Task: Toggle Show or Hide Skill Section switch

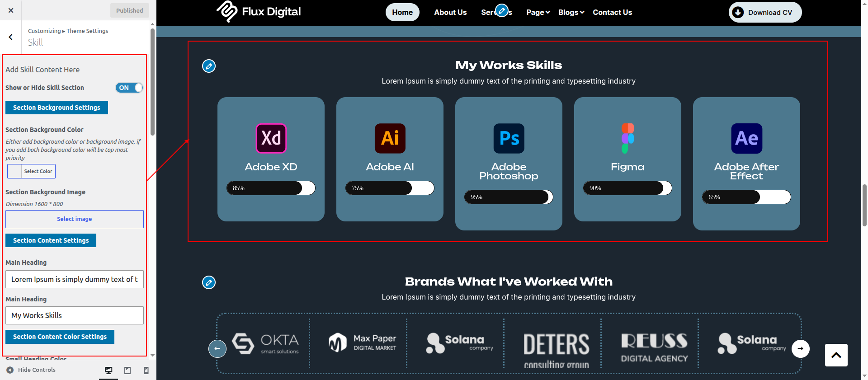Action: point(129,88)
